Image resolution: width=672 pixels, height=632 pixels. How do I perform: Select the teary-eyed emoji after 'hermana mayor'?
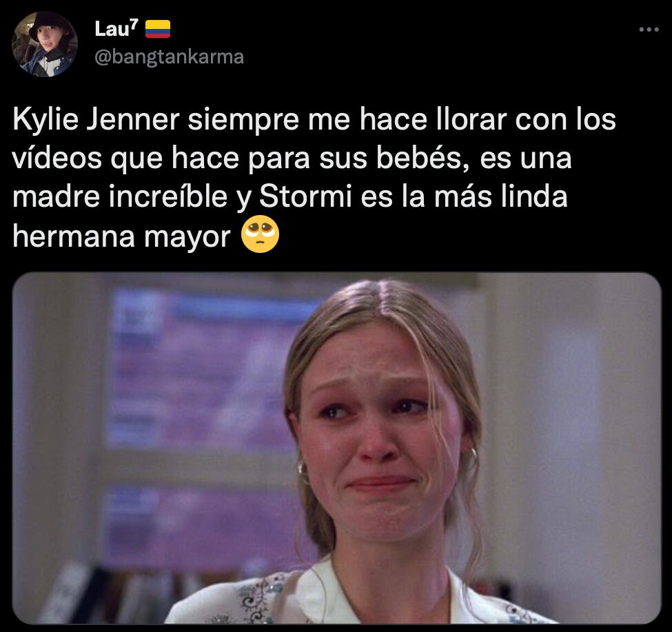click(260, 235)
